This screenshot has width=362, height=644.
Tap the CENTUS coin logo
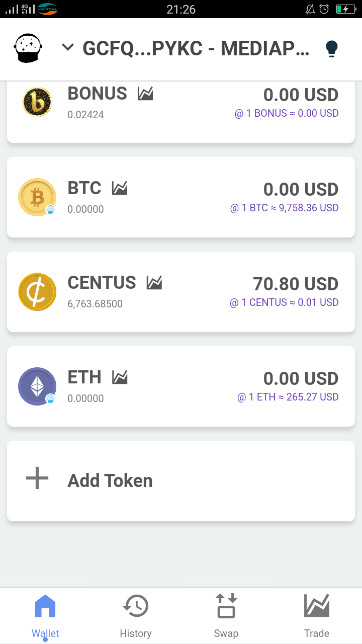click(37, 292)
